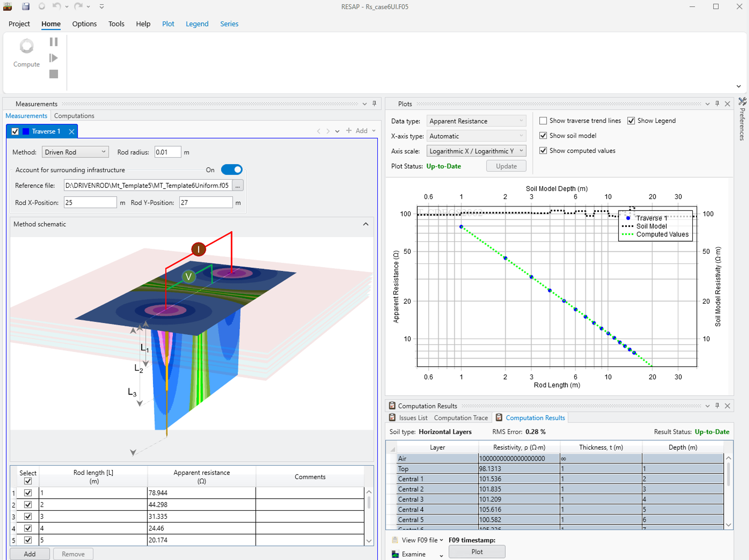Select the Measurements sub-tab
The width and height of the screenshot is (749, 560).
click(26, 116)
